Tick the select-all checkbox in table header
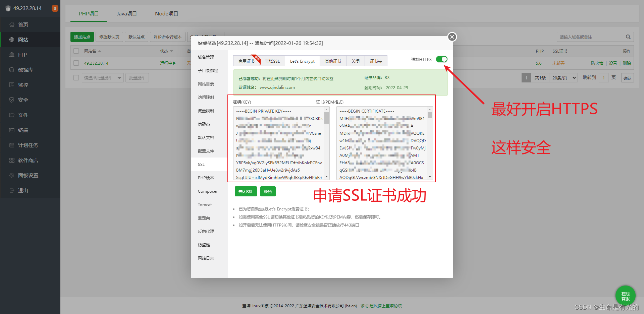 [x=76, y=51]
